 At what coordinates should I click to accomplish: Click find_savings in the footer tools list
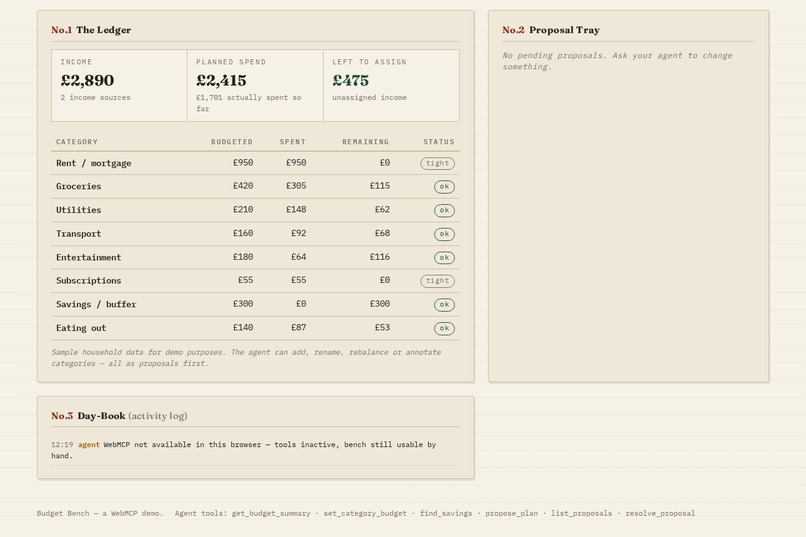point(446,513)
